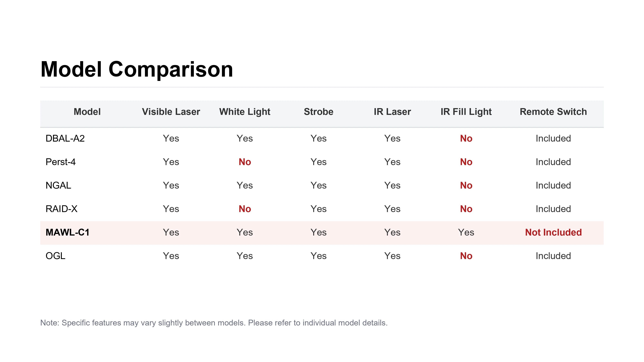
Task: Select the OGL row label
Action: (x=56, y=256)
